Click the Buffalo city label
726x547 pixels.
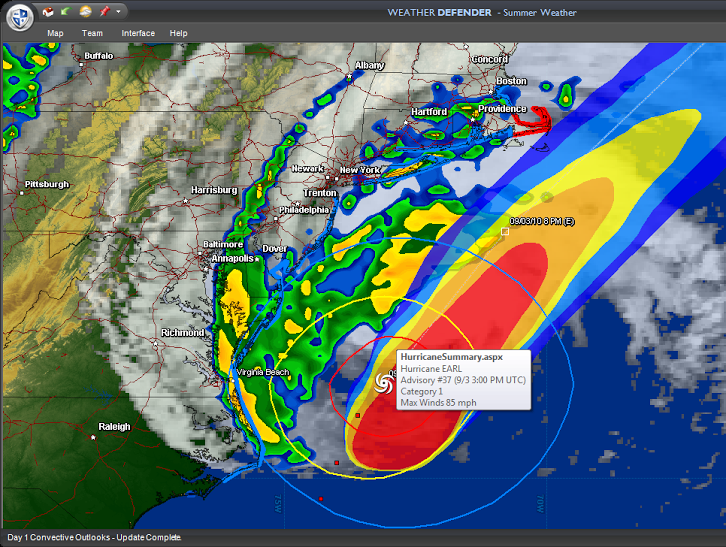(x=99, y=56)
